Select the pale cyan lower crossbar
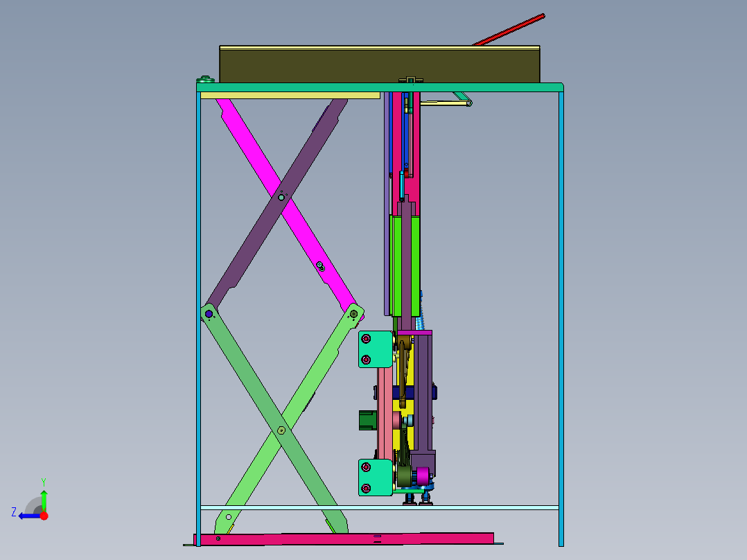This screenshot has width=747, height=560. click(380, 508)
